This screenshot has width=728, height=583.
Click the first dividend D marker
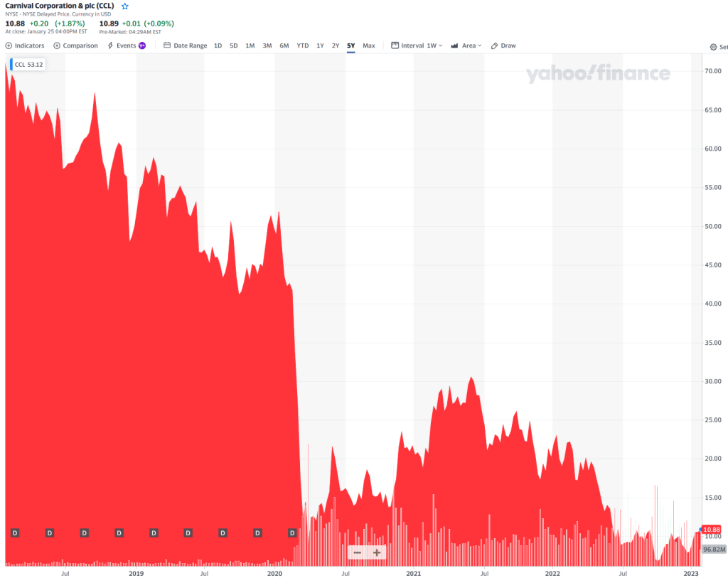[15, 533]
